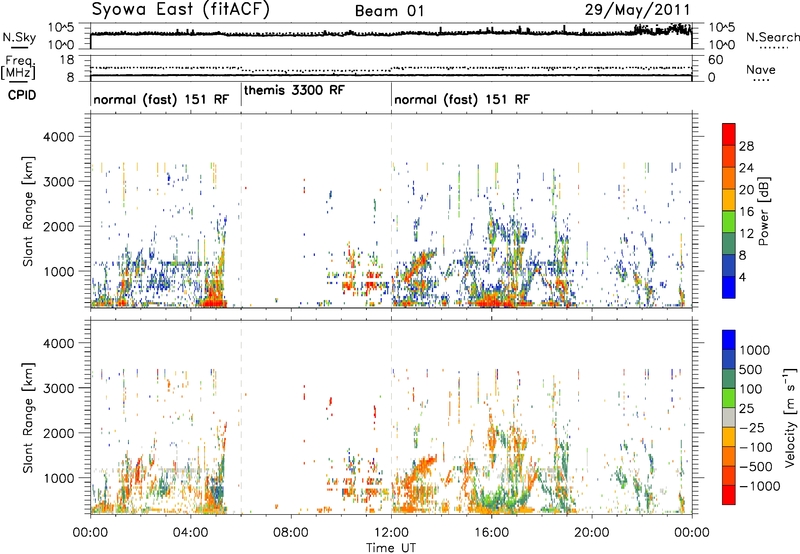Click the '-1000' tick on the velocity scale
This screenshot has height=554, width=800.
[760, 486]
